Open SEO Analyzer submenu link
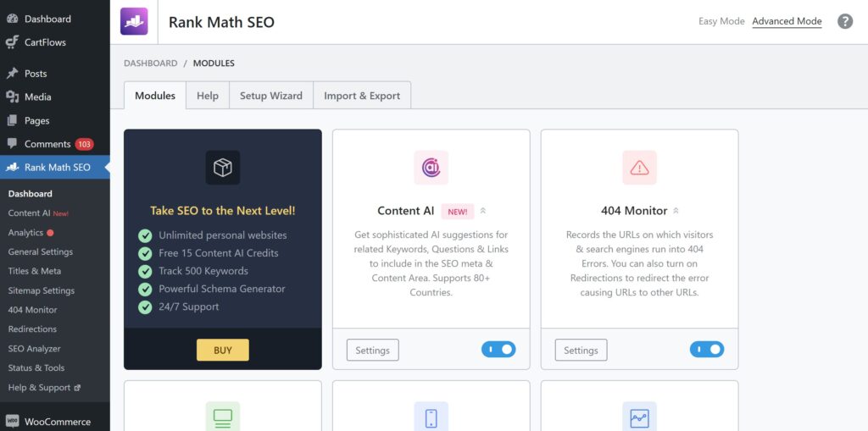The image size is (868, 431). point(34,349)
